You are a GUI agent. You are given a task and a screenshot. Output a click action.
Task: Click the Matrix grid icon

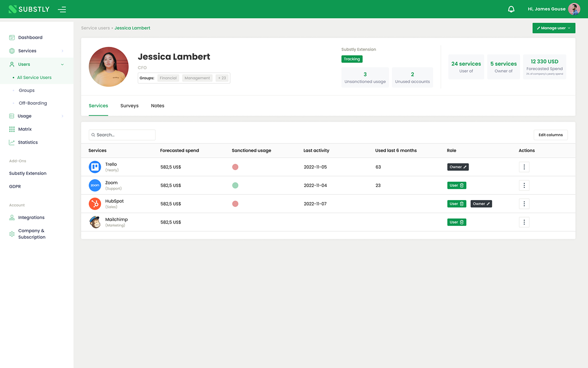[12, 129]
